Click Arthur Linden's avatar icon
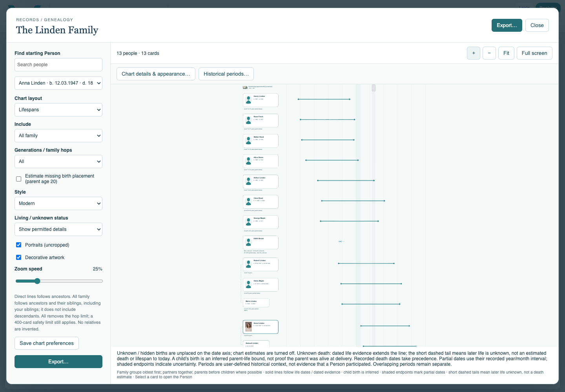The image size is (565, 392). tap(248, 182)
